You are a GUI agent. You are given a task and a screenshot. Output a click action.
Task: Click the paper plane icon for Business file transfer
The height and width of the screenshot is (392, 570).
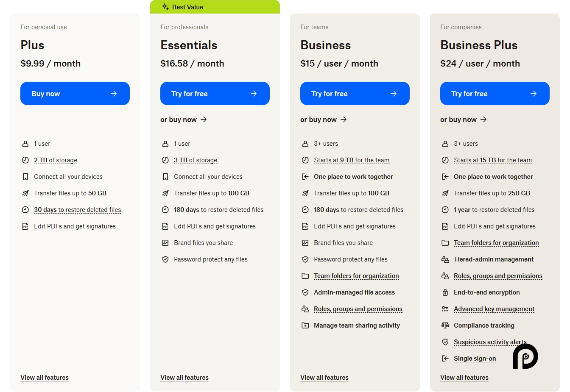(x=305, y=193)
